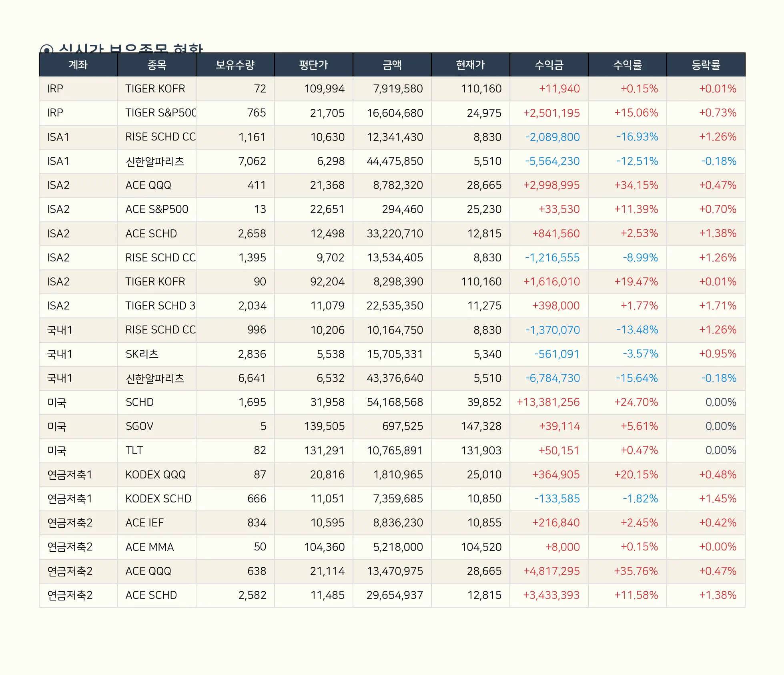The height and width of the screenshot is (675, 784).
Task: Click SK리츠 in the 국내1 account
Action: pos(142,354)
